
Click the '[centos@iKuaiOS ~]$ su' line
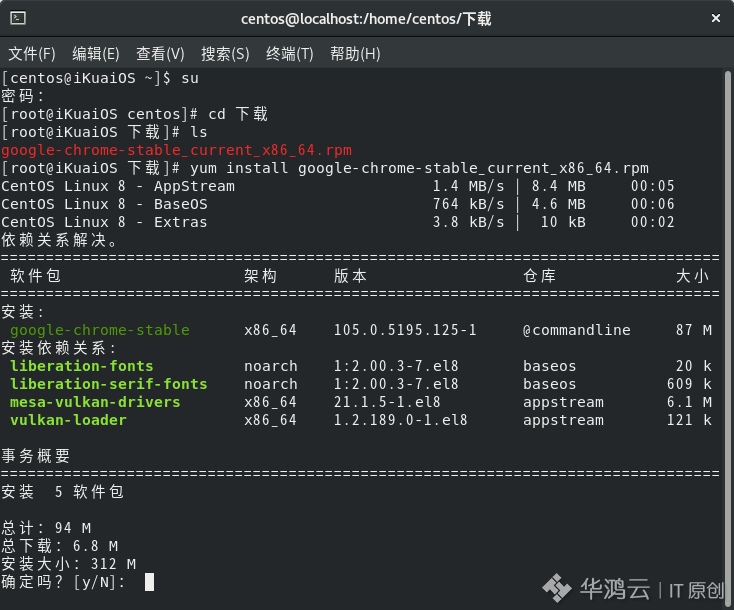click(x=100, y=78)
